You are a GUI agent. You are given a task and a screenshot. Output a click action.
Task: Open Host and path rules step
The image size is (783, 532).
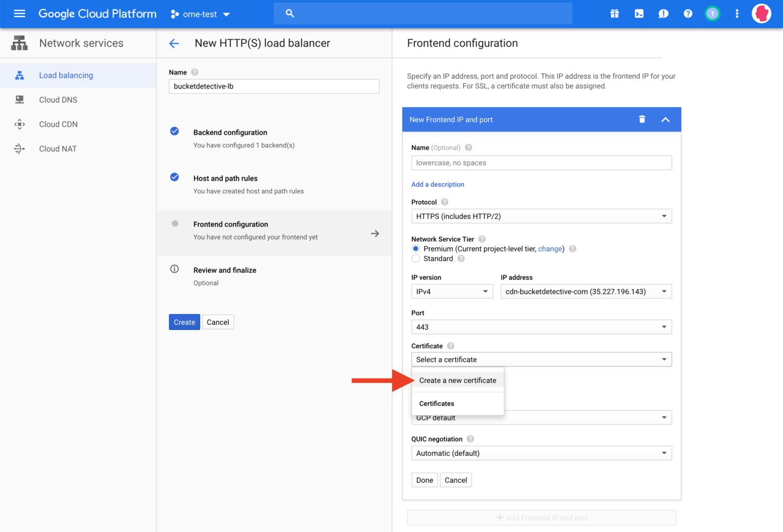tap(274, 184)
